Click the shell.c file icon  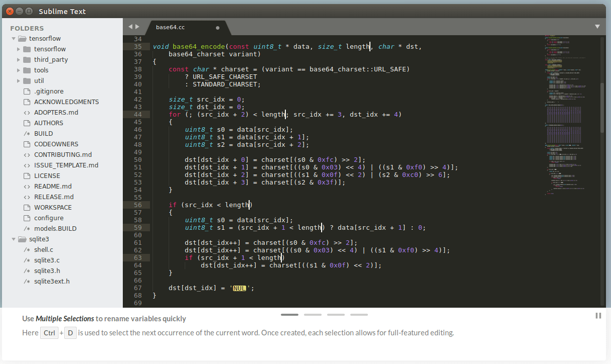click(x=26, y=249)
